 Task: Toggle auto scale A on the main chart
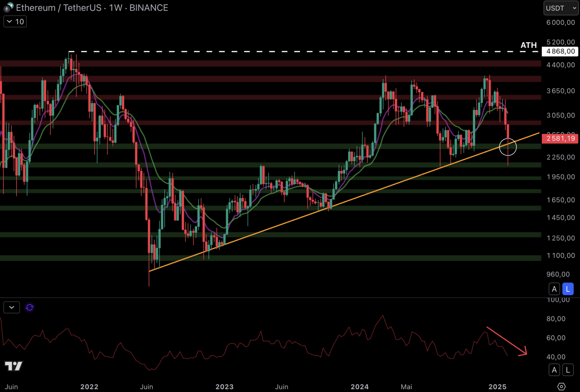[554, 289]
